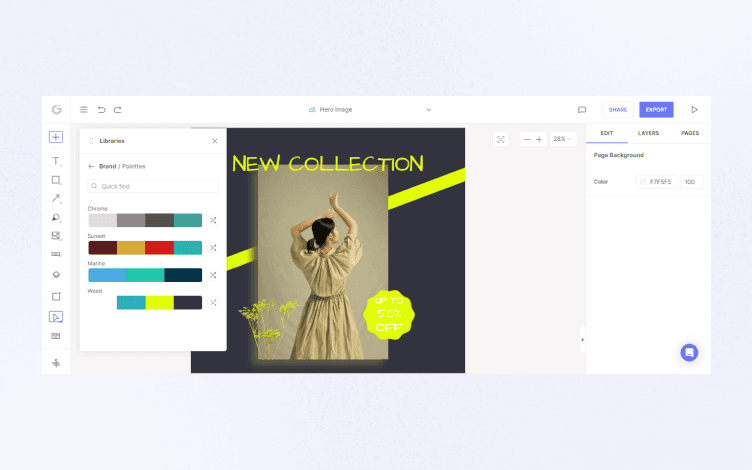Click the grid layout tool icon
This screenshot has width=752, height=470.
click(56, 336)
